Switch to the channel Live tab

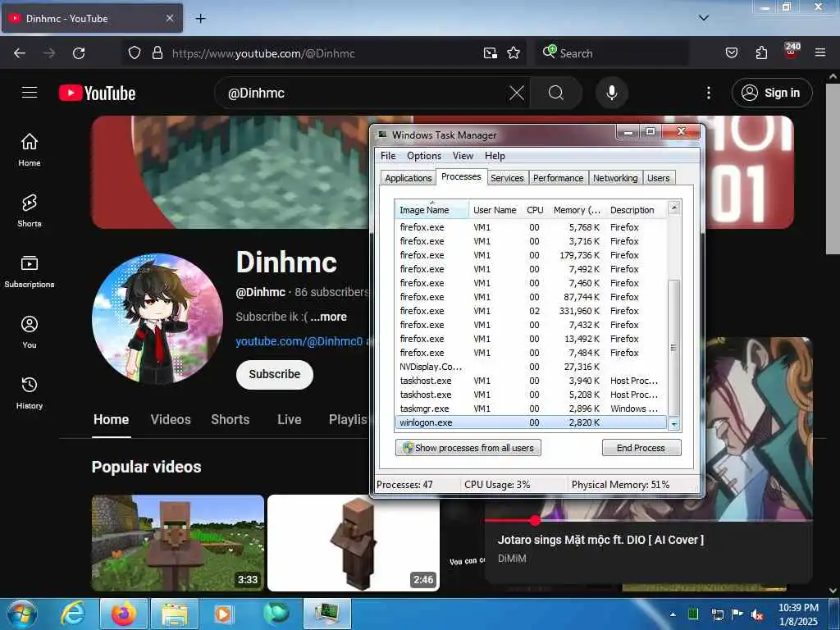[x=290, y=419]
